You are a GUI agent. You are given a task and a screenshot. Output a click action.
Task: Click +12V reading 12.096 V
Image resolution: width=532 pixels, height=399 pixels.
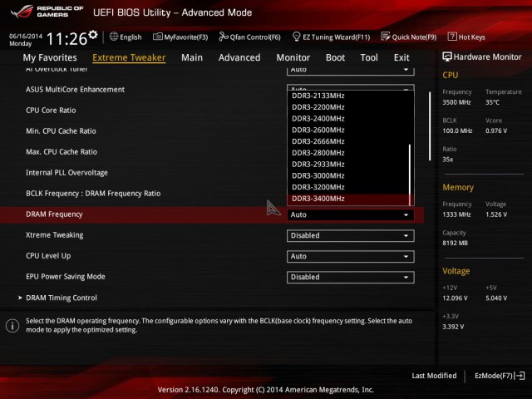455,298
